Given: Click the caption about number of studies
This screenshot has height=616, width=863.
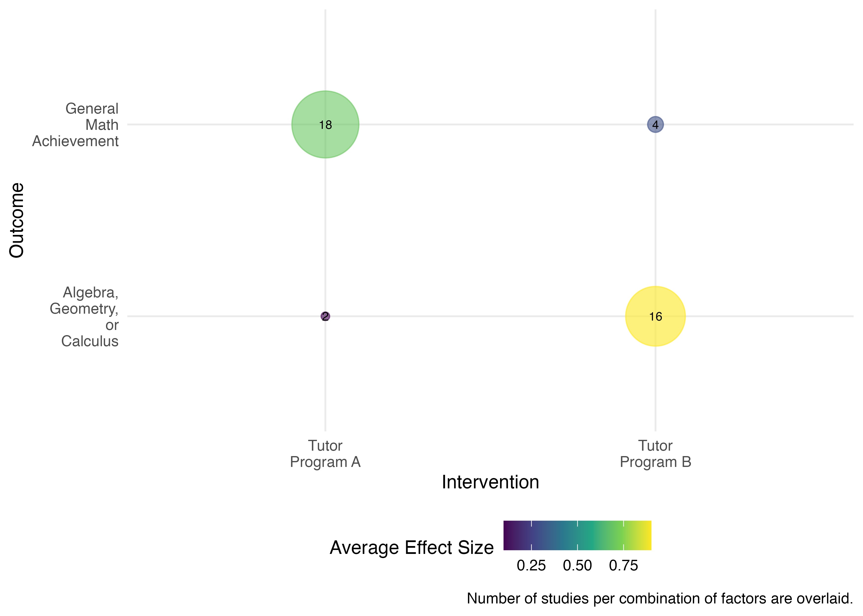Looking at the screenshot, I should [x=660, y=599].
